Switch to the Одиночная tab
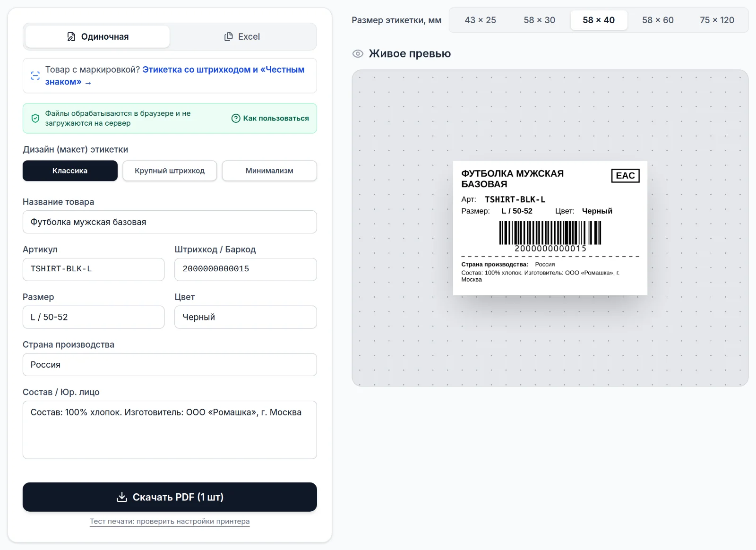Viewport: 756px width, 550px height. tap(97, 37)
